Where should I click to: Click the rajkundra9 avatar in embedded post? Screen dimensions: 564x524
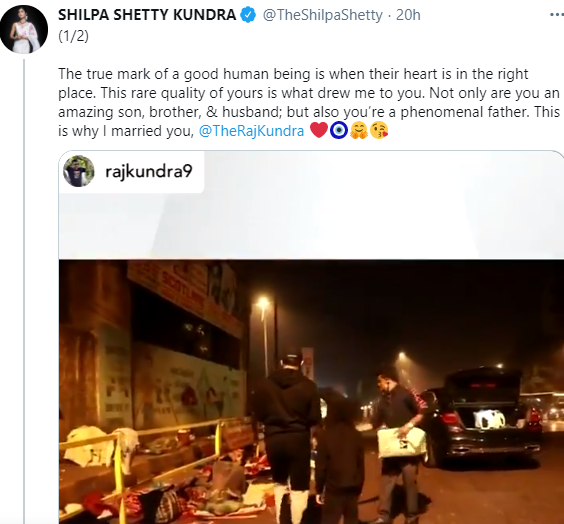(x=79, y=171)
